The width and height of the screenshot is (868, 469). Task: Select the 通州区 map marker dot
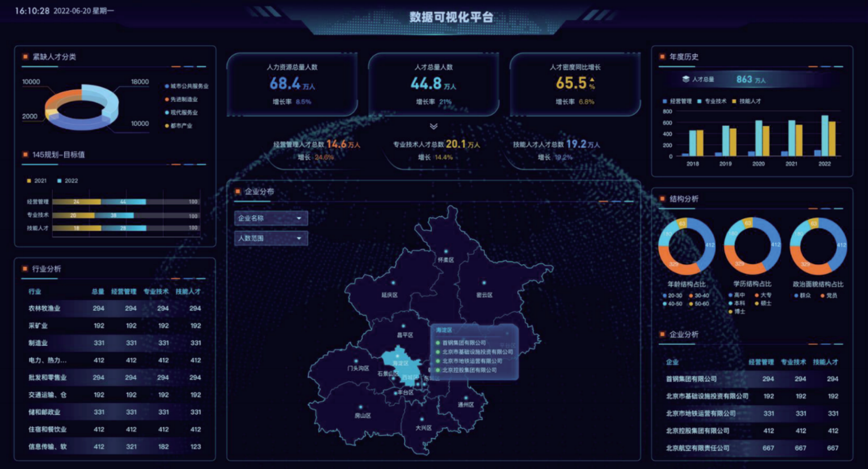pos(466,398)
